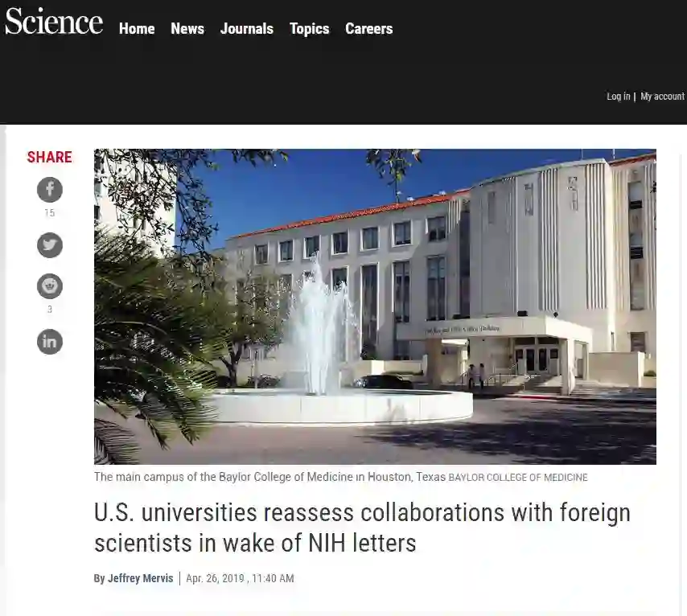Click the Log in link
This screenshot has height=616, width=687.
(618, 97)
